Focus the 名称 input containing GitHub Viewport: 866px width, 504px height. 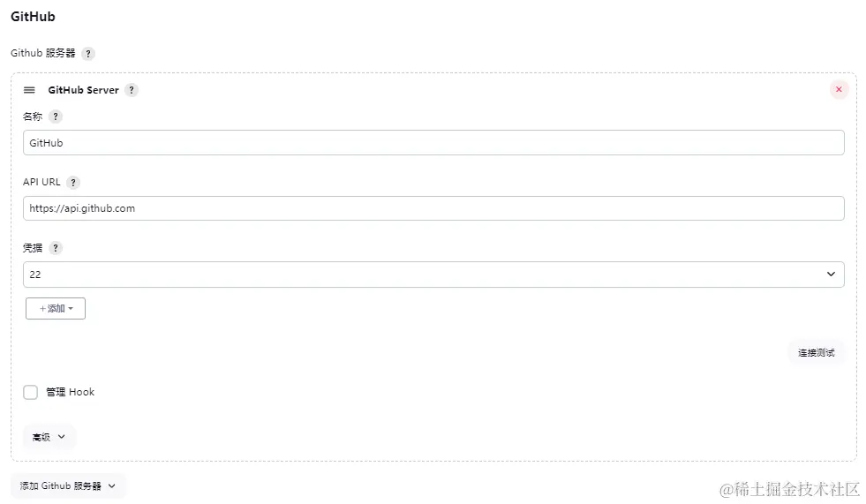tap(433, 143)
